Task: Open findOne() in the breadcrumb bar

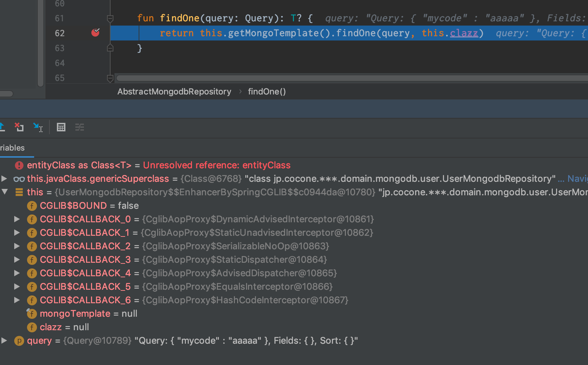Action: [267, 91]
